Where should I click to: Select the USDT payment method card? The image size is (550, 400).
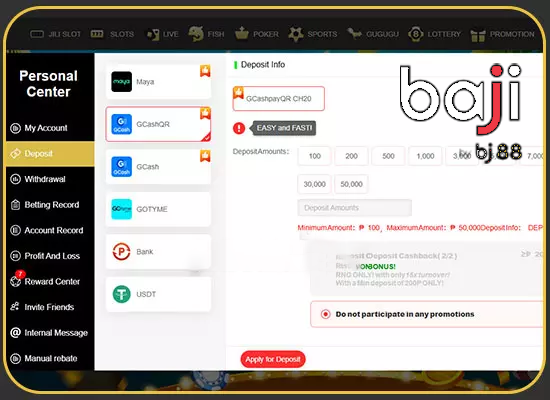[x=158, y=294]
